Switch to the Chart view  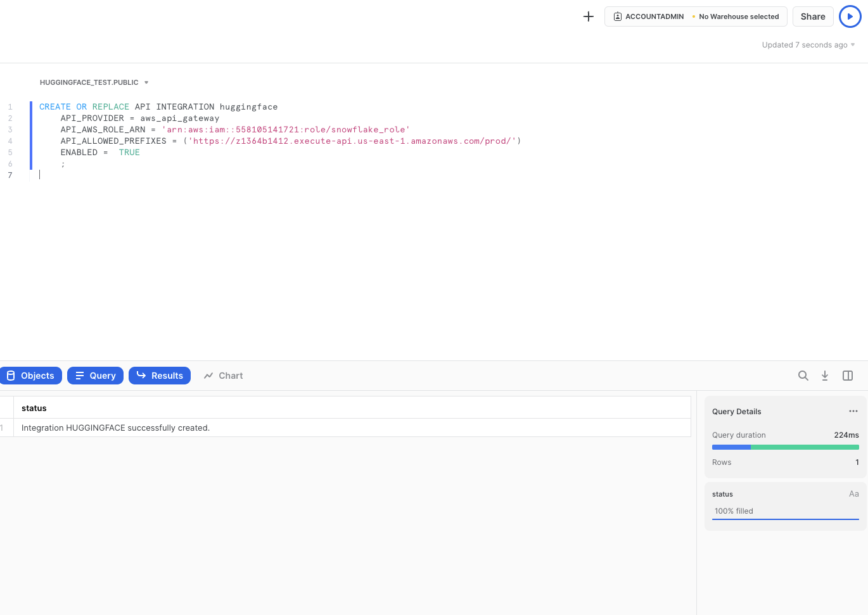223,376
